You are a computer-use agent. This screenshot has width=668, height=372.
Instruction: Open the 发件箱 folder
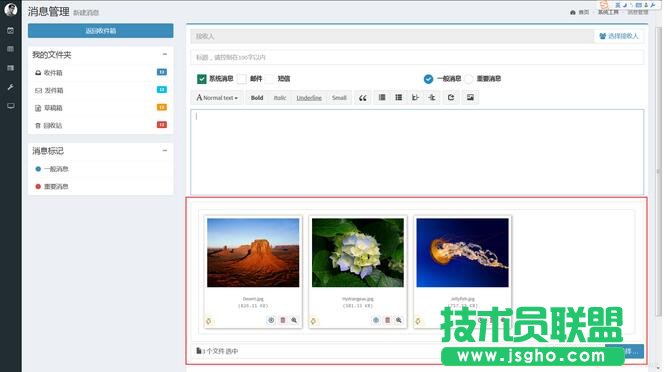click(x=101, y=90)
